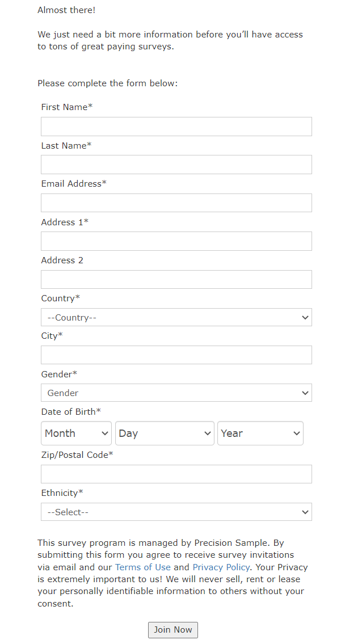Select the Address 1 input box

[176, 241]
